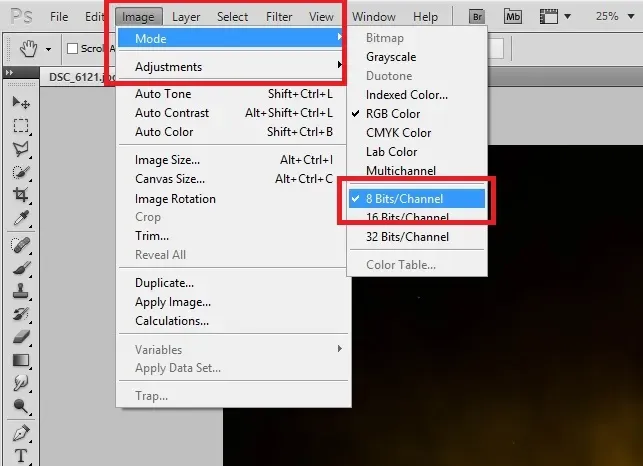The width and height of the screenshot is (643, 466).
Task: Toggle the Scroll All Windows checkbox
Action: [72, 48]
